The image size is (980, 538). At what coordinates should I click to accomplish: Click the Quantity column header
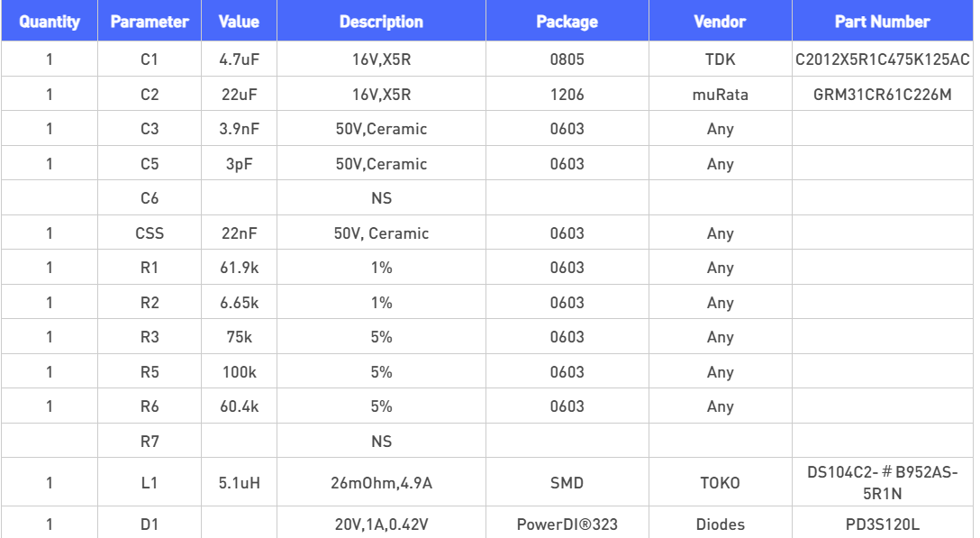50,22
